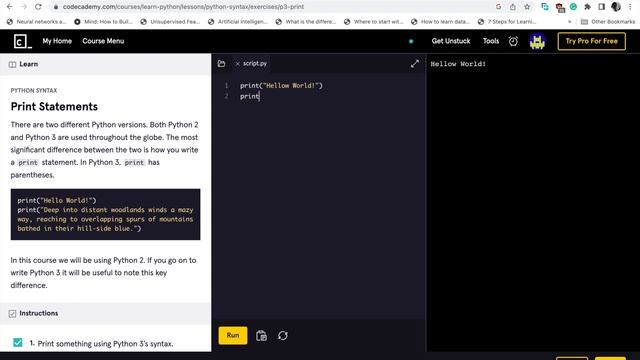The height and width of the screenshot is (360, 640).
Task: Expand editor to fullscreen
Action: tap(415, 64)
